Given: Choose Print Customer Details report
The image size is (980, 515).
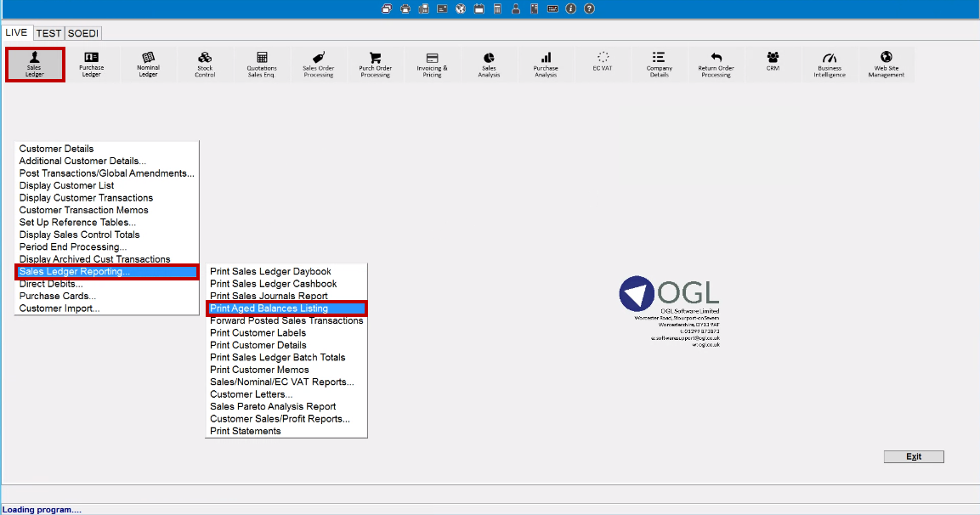Looking at the screenshot, I should [286, 345].
